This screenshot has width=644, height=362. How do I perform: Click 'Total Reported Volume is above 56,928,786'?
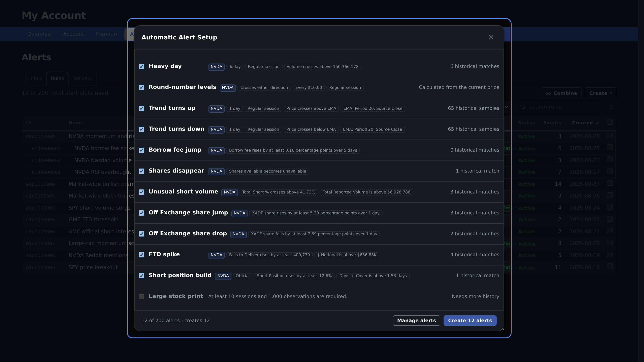(x=366, y=192)
